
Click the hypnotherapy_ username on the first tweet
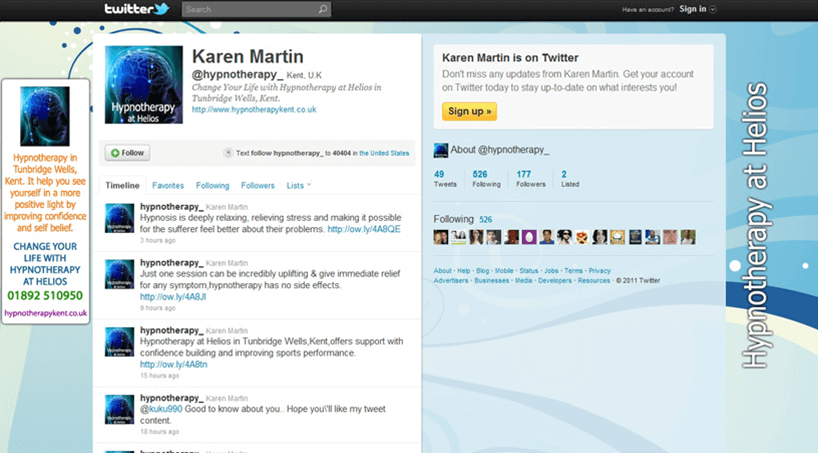(171, 207)
